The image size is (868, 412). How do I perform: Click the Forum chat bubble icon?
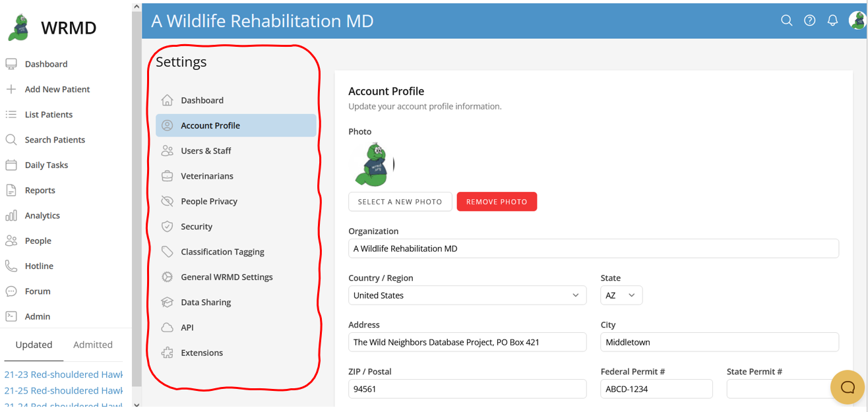(x=11, y=291)
